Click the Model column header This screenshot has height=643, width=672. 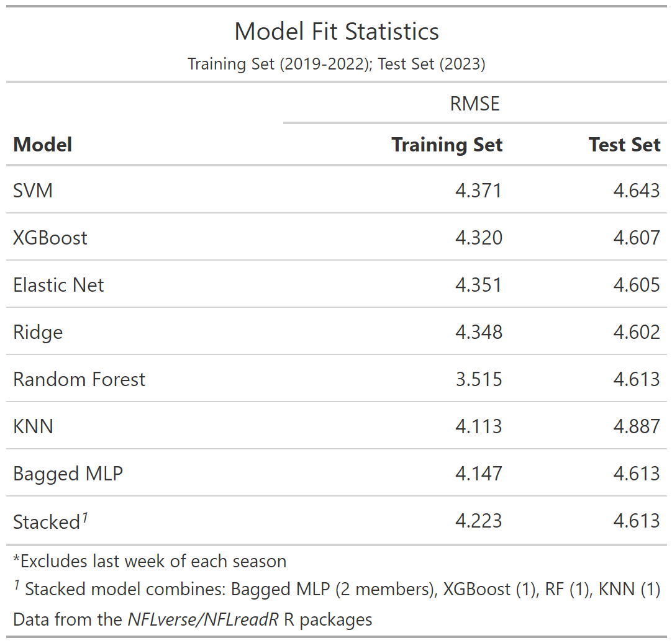43,145
